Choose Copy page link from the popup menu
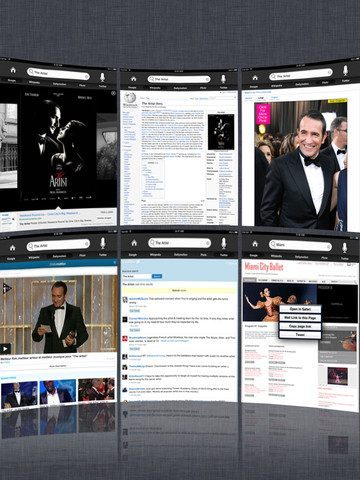Image resolution: width=360 pixels, height=480 pixels. pyautogui.click(x=300, y=326)
